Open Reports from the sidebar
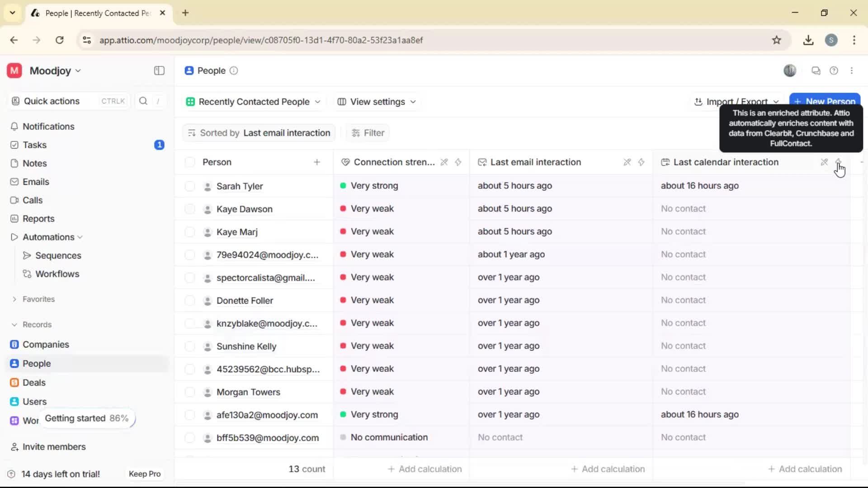Viewport: 868px width, 488px height. tap(38, 218)
